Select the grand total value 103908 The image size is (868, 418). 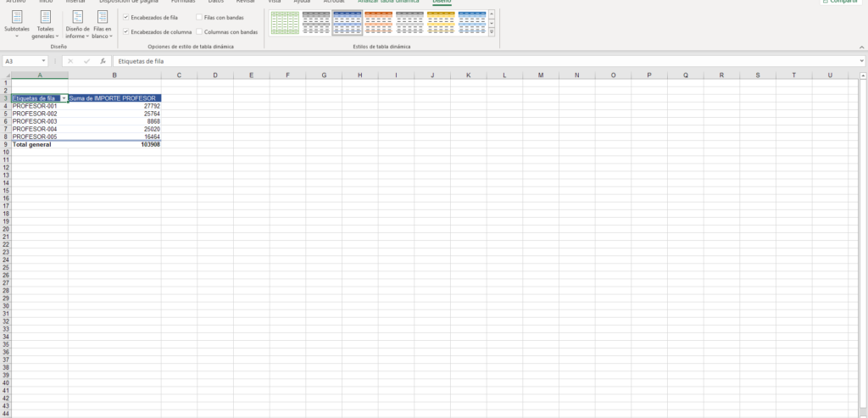coord(114,144)
